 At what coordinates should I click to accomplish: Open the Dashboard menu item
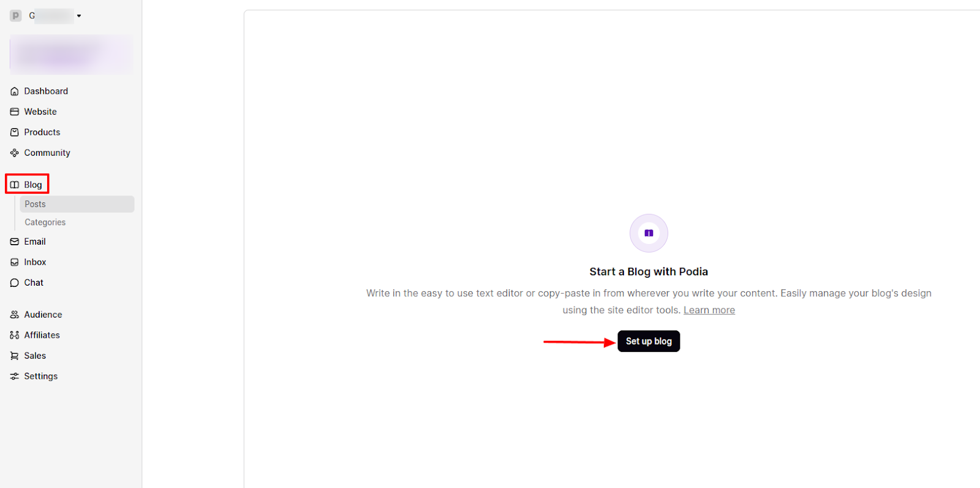[x=46, y=91]
